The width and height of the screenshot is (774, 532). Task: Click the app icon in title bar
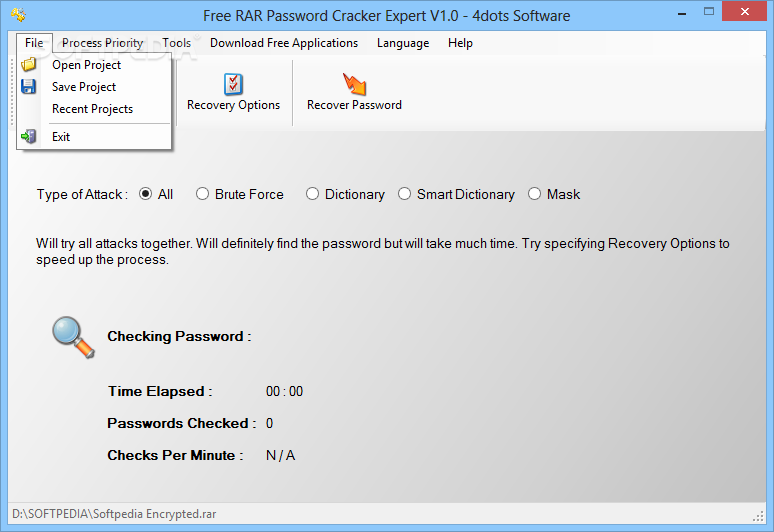click(x=19, y=15)
